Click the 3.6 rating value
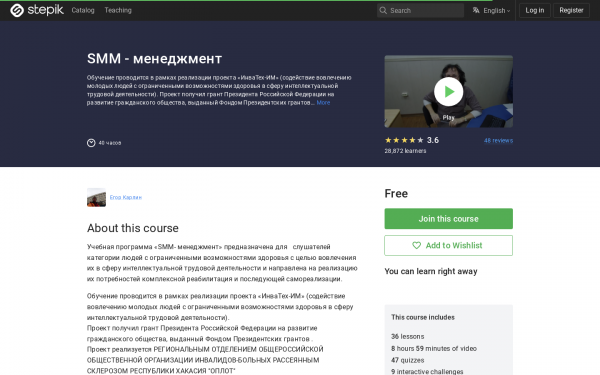This screenshot has width=600, height=375. click(x=433, y=140)
